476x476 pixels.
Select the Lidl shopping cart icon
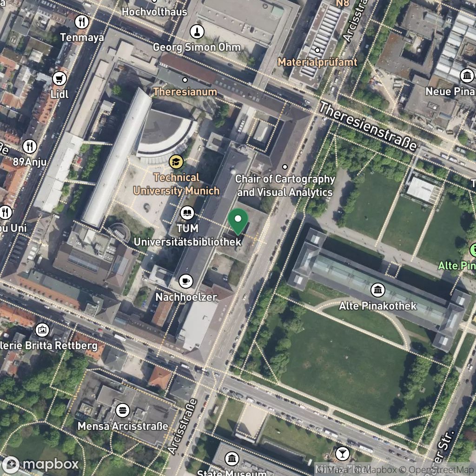point(59,79)
